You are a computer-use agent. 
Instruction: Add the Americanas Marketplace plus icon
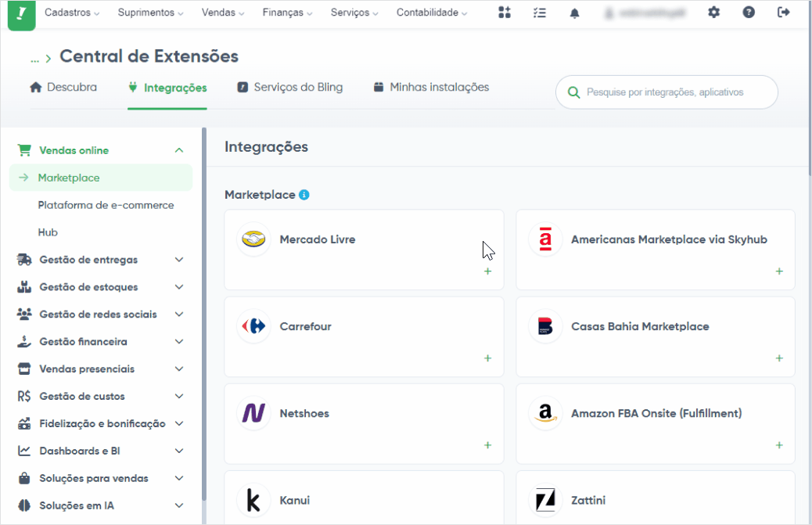pyautogui.click(x=779, y=271)
